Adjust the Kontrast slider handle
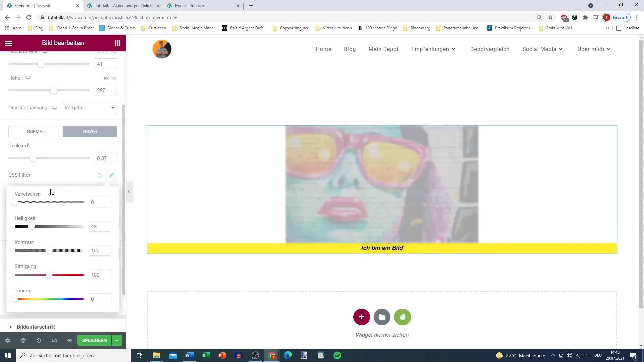 (49, 251)
